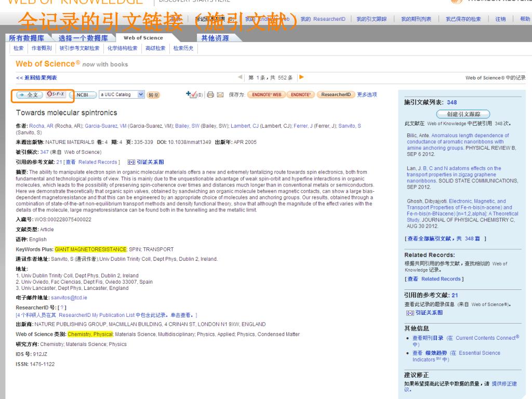The width and height of the screenshot is (532, 399).
Task: Click the print icon
Action: [210, 95]
